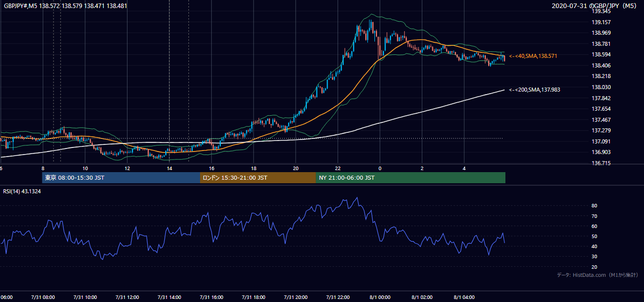
Task: Click bottom time label 7/31 16:00
Action: pos(212,297)
